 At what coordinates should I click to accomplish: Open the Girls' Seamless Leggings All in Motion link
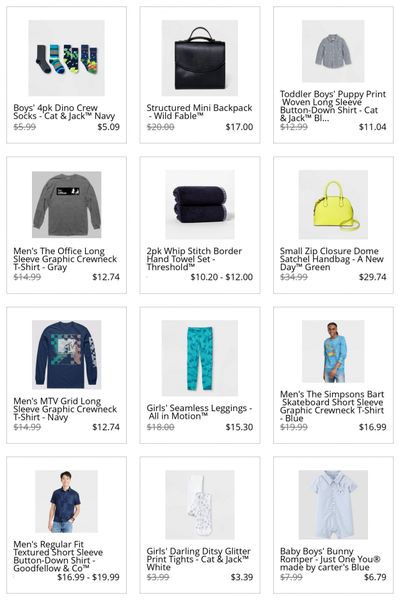coord(199,412)
